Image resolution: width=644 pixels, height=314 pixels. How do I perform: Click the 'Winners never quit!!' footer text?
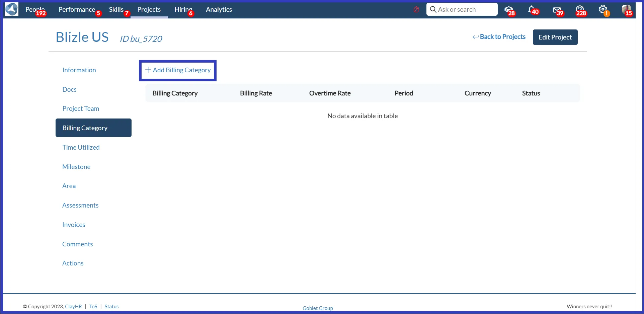(589, 306)
